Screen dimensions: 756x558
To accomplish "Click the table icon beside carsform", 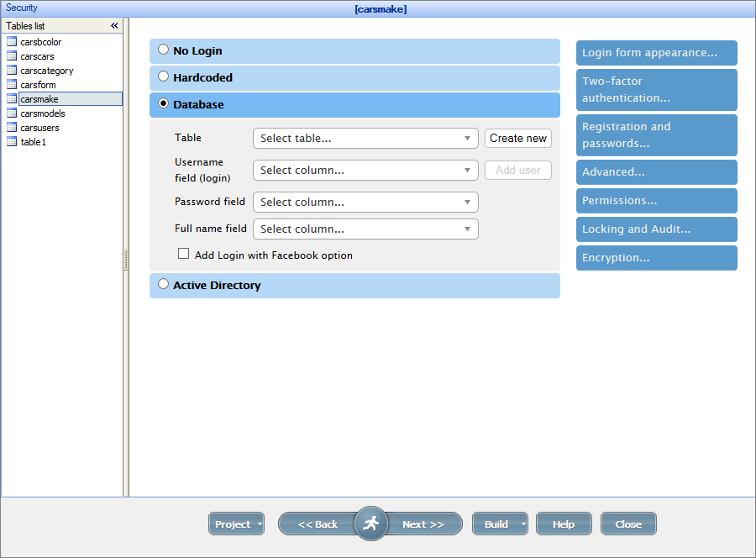I will 12,84.
